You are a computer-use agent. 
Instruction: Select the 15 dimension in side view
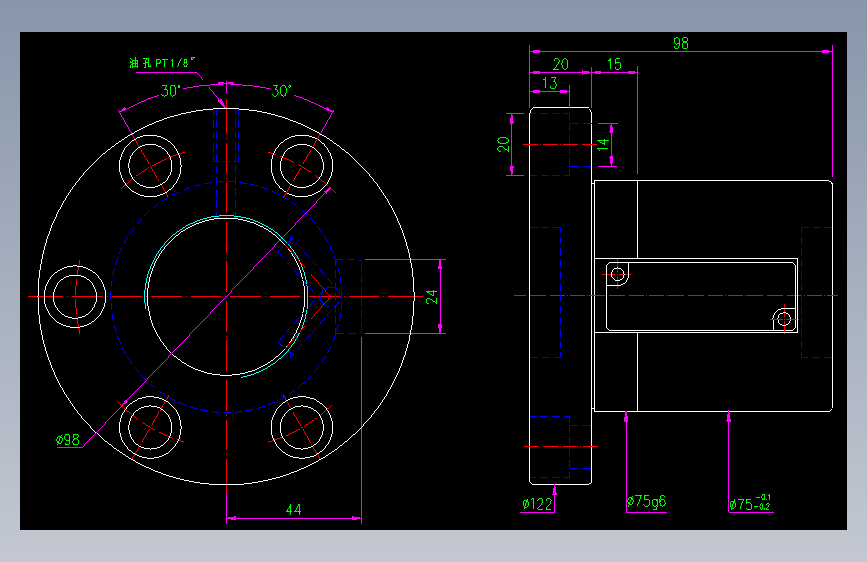(614, 64)
